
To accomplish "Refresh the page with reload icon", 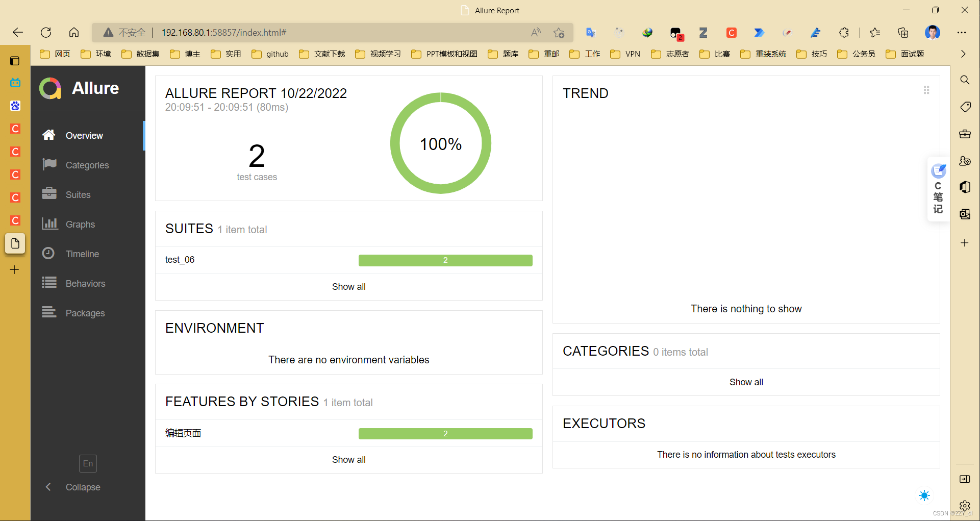I will click(x=46, y=33).
